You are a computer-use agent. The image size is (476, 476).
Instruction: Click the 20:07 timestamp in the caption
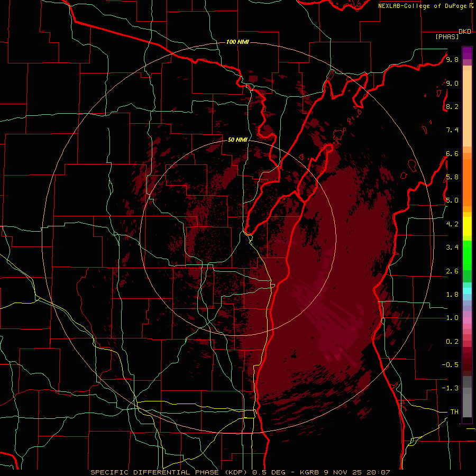378,472
